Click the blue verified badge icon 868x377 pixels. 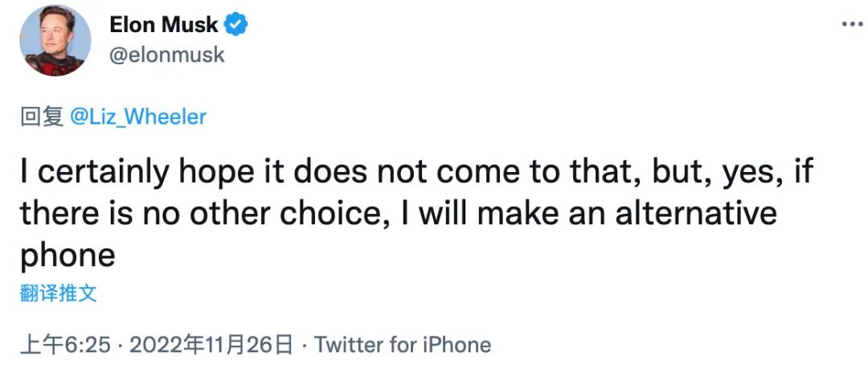click(235, 24)
